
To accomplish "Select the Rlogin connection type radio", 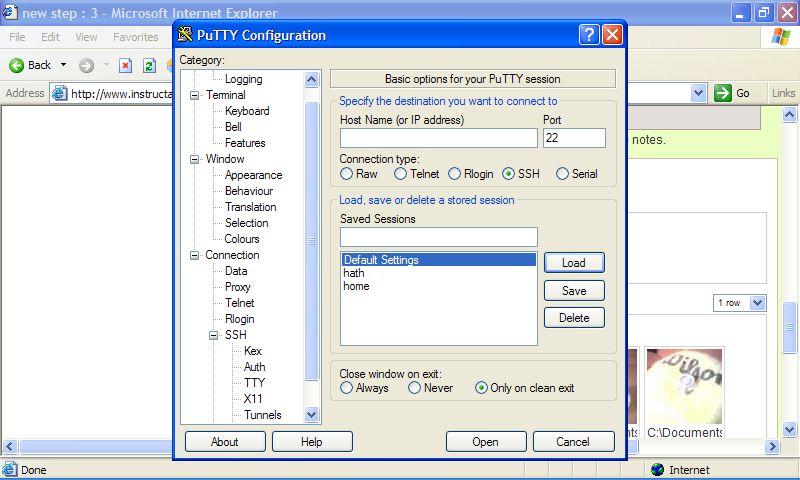I will tap(455, 174).
